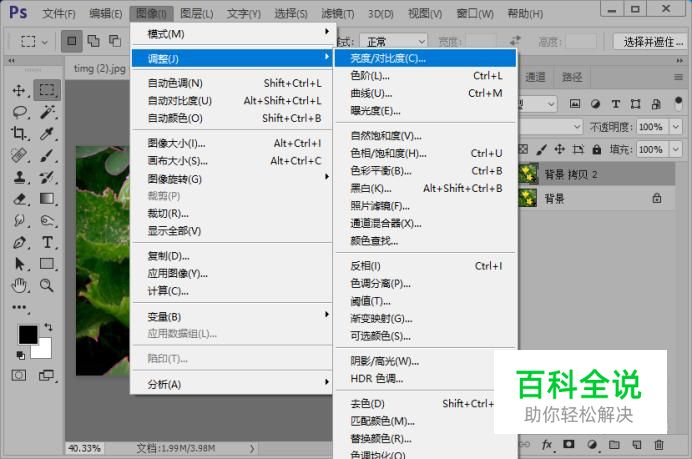The width and height of the screenshot is (692, 459).
Task: Select the Zoom tool
Action: (47, 286)
